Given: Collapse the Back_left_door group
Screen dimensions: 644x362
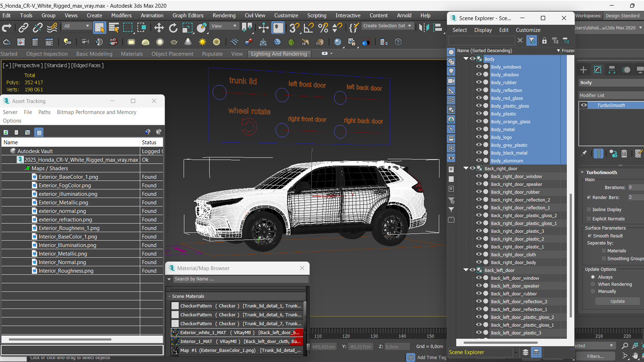Looking at the screenshot, I should (466, 270).
